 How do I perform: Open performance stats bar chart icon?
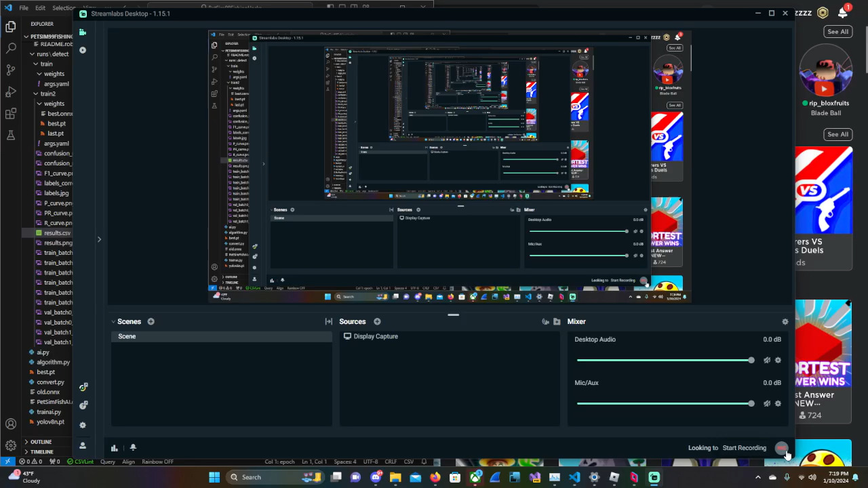(114, 447)
